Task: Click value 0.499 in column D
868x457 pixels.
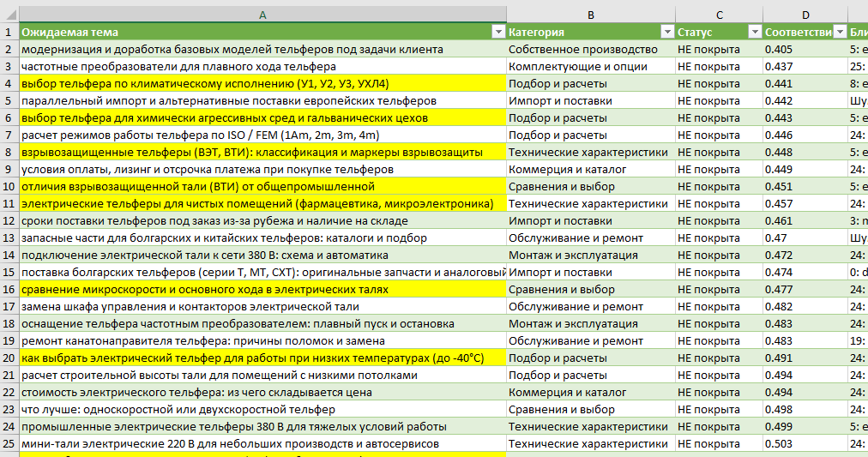Action: tap(805, 427)
